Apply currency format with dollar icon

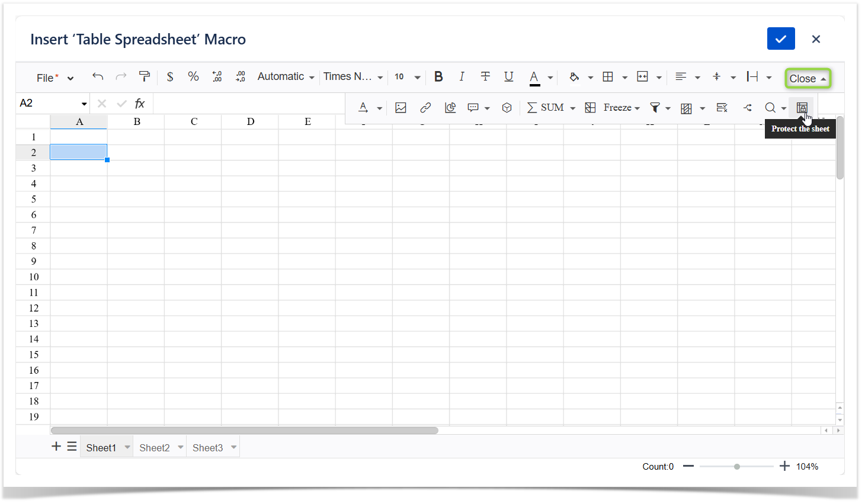coord(170,77)
